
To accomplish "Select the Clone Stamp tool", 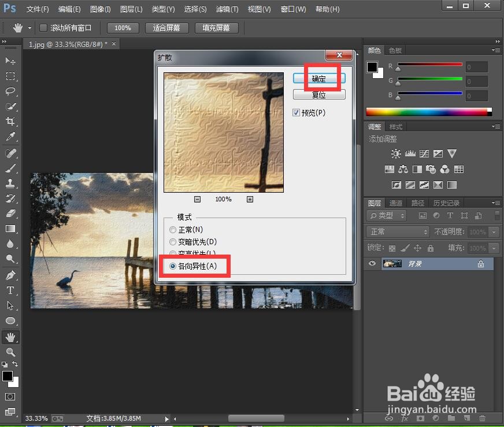I will 10,183.
